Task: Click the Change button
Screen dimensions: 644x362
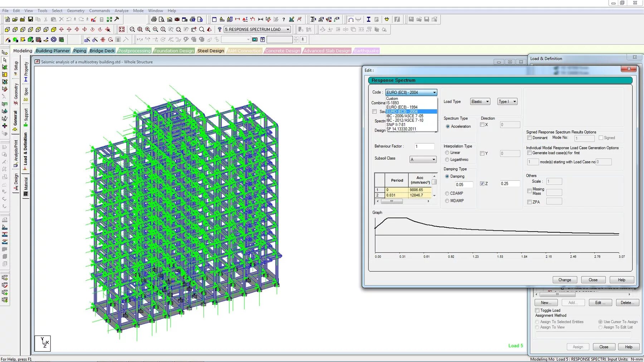Action: [565, 280]
